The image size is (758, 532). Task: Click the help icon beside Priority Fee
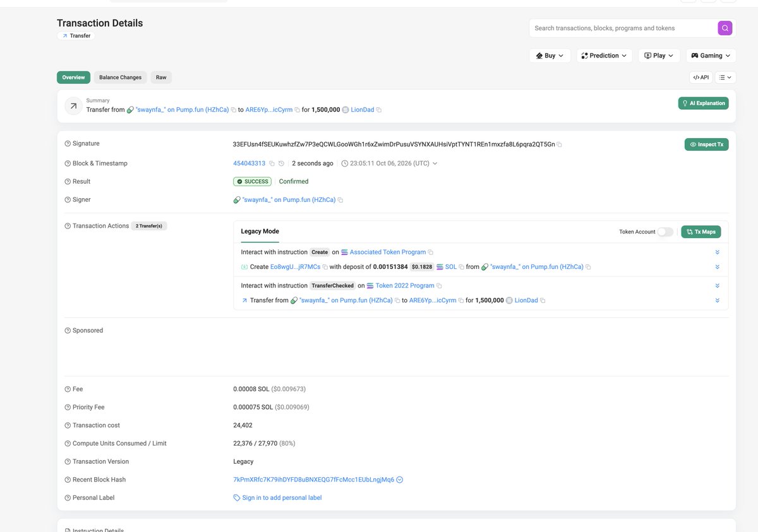click(x=68, y=408)
